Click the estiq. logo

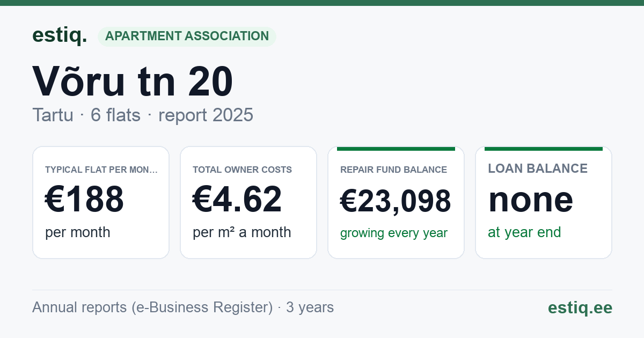coord(60,35)
